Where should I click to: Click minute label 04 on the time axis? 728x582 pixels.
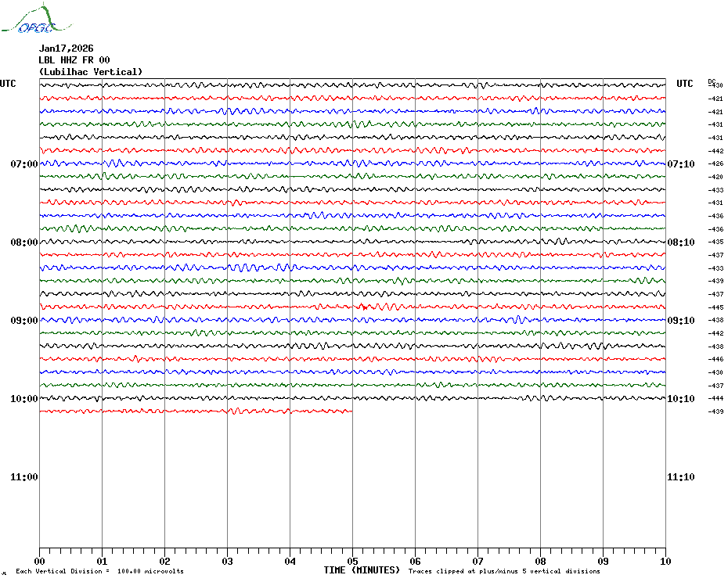[290, 562]
